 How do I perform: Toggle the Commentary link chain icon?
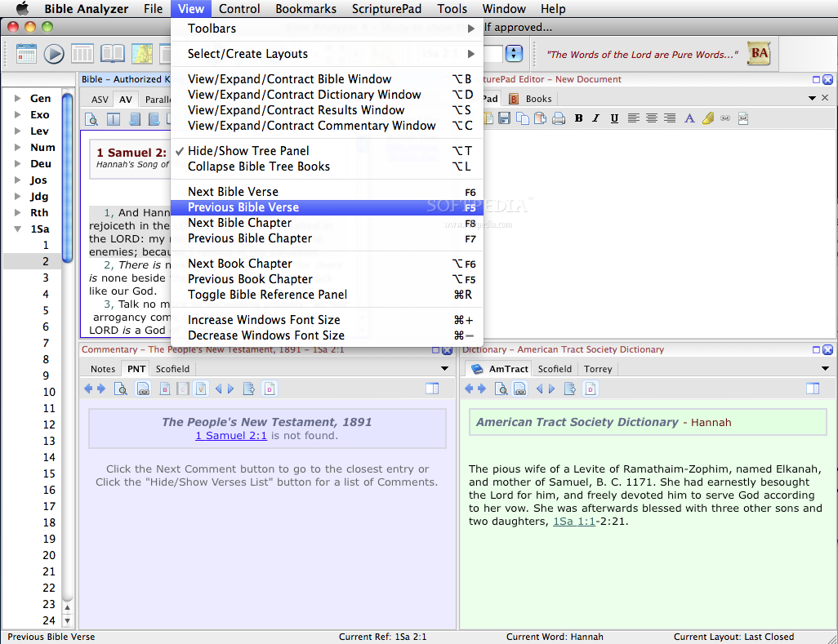(143, 389)
